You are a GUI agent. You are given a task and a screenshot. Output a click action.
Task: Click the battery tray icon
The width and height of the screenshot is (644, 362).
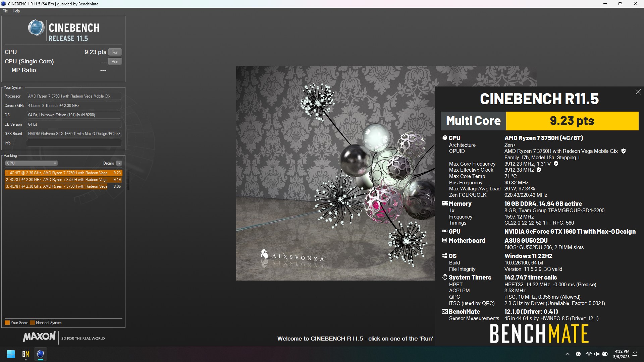pos(605,354)
